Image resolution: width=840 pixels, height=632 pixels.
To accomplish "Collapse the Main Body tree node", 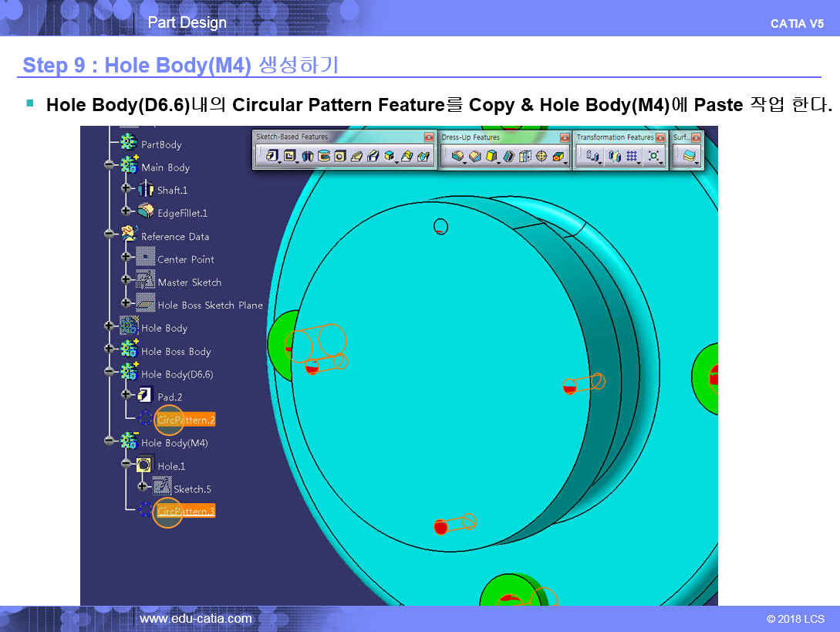I will click(x=109, y=167).
